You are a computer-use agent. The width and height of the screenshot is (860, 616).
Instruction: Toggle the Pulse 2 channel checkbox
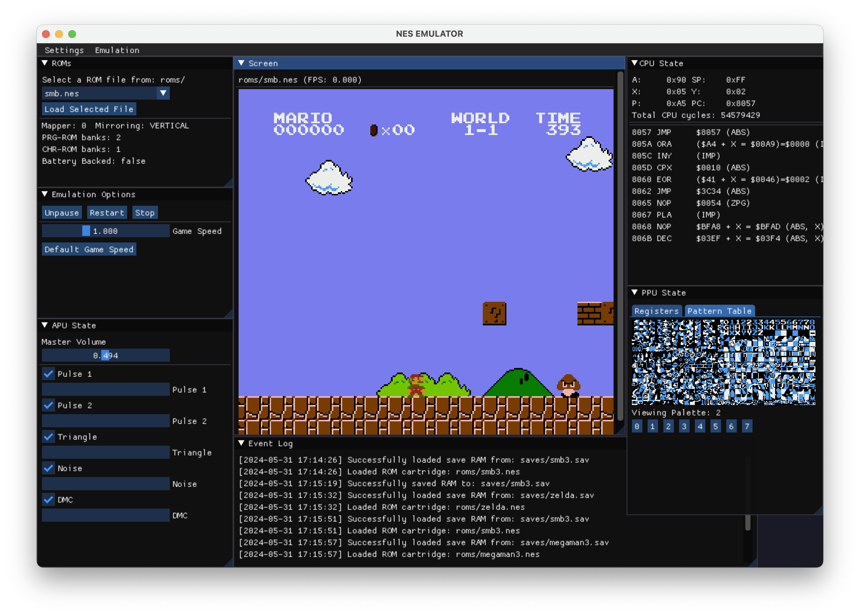pos(48,405)
